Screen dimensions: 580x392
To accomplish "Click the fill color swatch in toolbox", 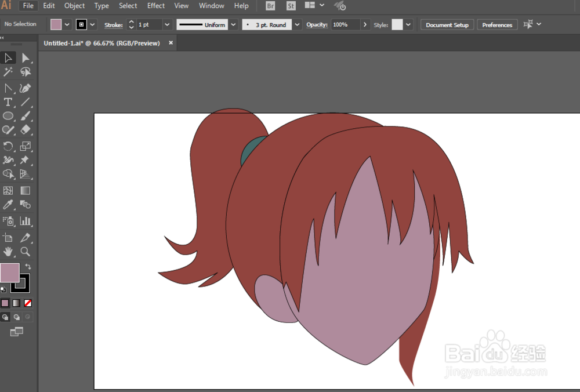I will tap(9, 273).
